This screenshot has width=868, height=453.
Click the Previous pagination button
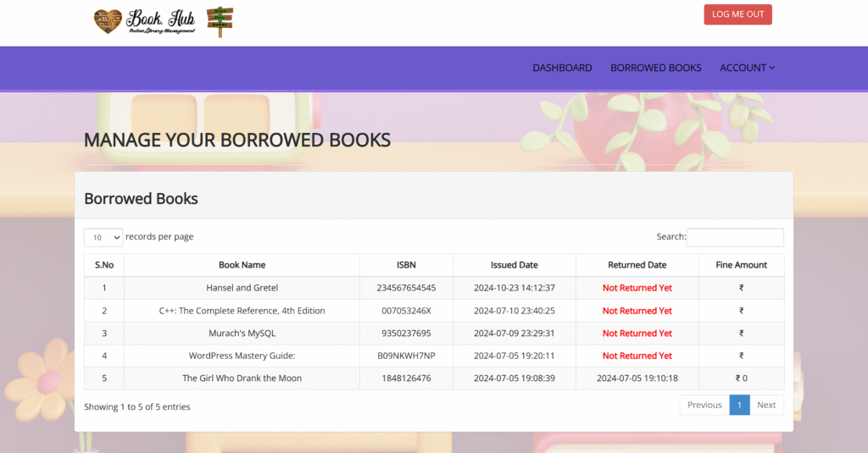704,405
